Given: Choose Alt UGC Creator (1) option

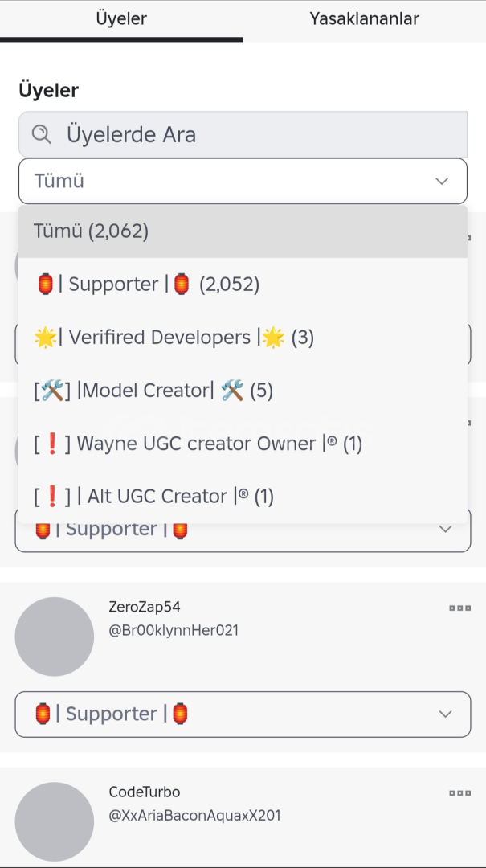Looking at the screenshot, I should click(x=153, y=497).
